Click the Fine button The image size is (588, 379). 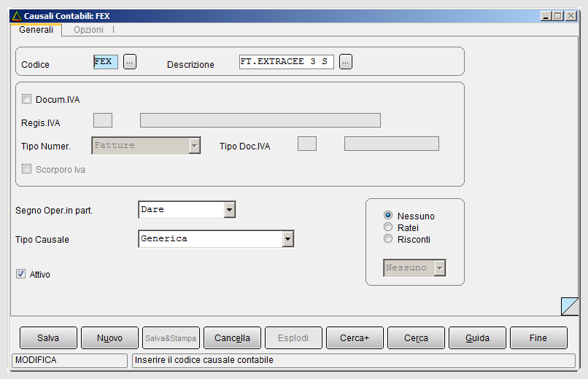538,337
